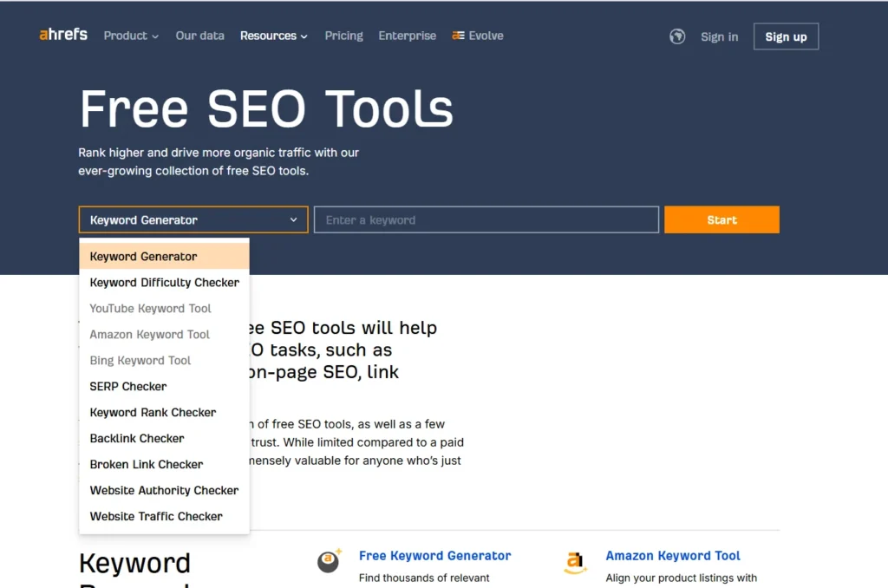Select Keyword Generator from the list

(x=164, y=256)
